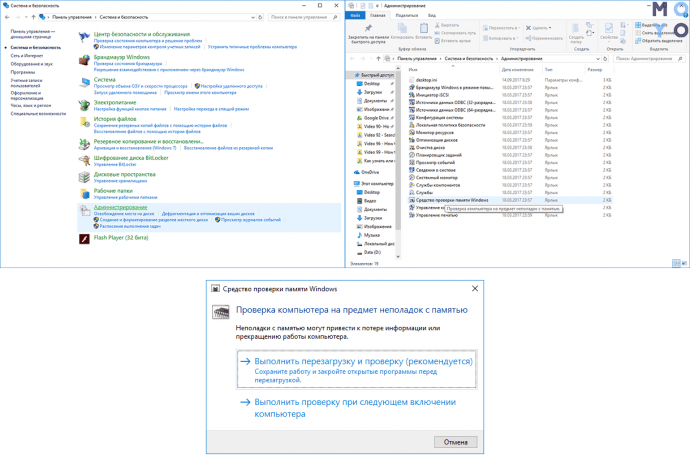Screen dimensions: 690x466
Task: Switch to the Главная ribbon tab
Action: click(x=378, y=15)
